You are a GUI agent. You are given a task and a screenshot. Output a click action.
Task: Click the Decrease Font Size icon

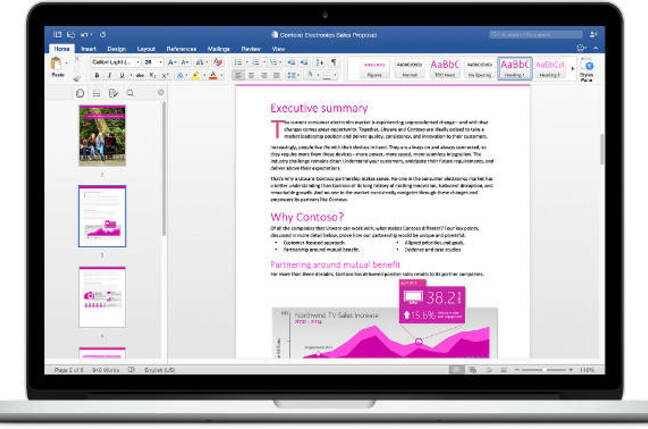tap(185, 62)
